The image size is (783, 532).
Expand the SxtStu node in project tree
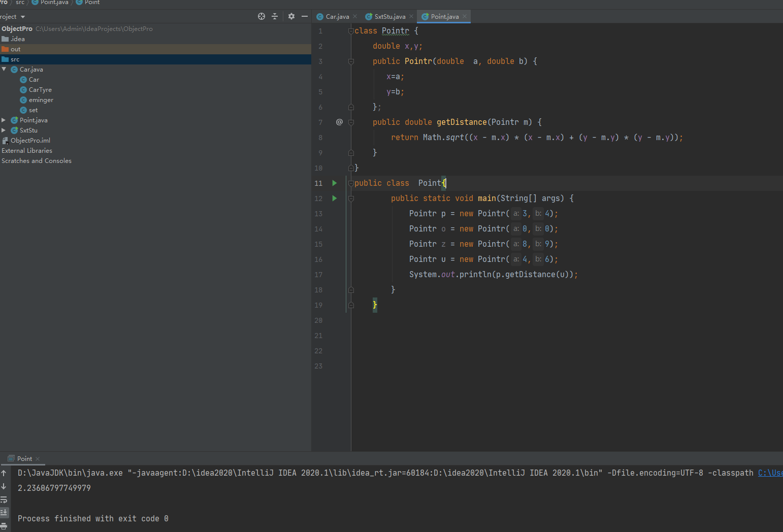click(4, 130)
